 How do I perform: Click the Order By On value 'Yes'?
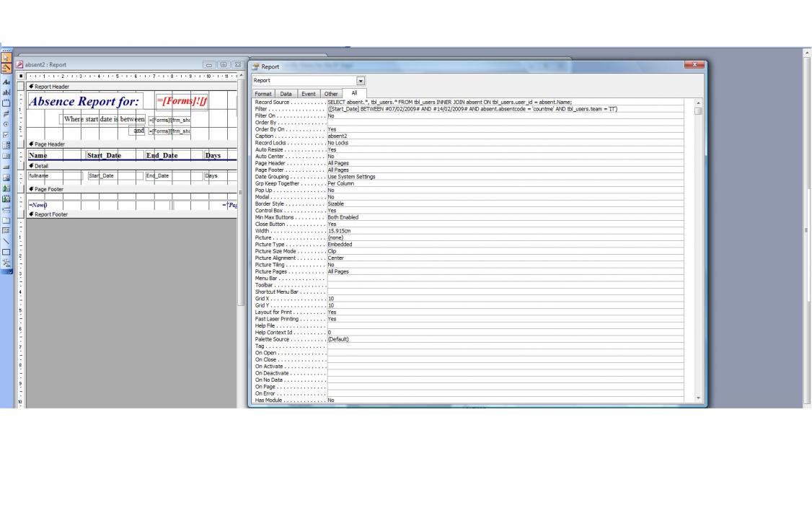click(x=505, y=129)
